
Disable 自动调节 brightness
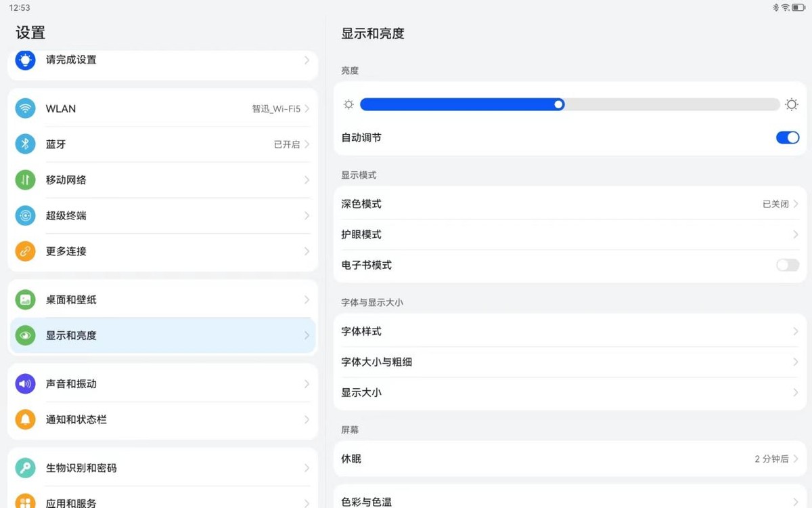(787, 137)
